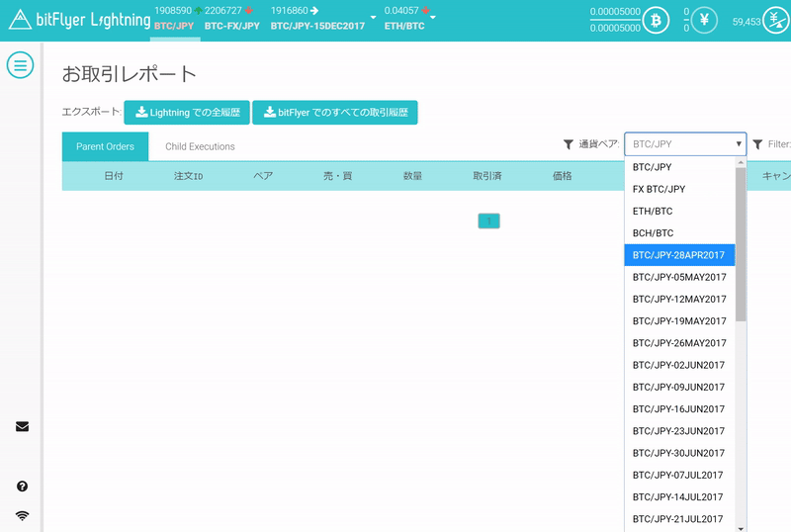Viewport: 791px width, 532px height.
Task: Expand the ETH/BTC market dropdown arrow
Action: tap(433, 17)
